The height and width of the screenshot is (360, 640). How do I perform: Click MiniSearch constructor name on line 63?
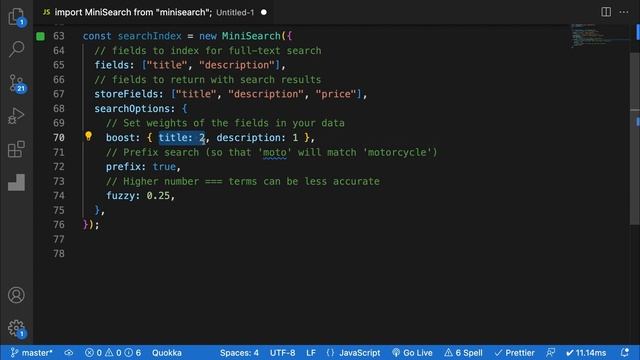[x=251, y=36]
